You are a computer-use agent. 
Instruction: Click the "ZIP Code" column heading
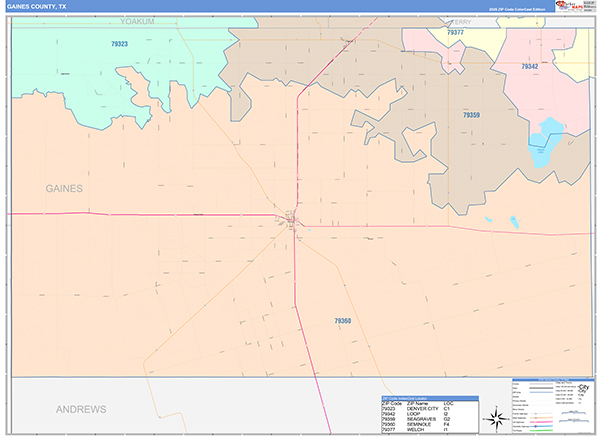[391, 403]
